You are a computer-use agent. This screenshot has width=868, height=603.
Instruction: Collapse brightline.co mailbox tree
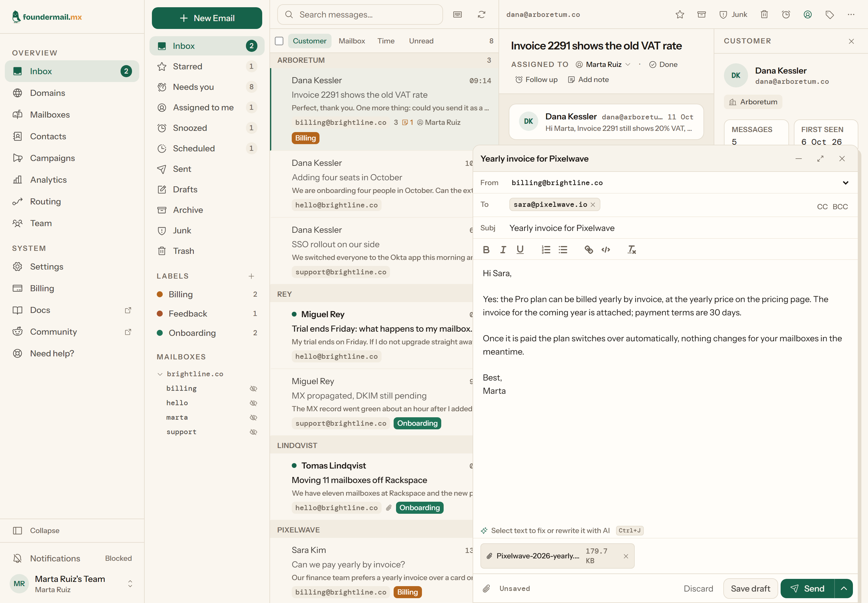[160, 374]
